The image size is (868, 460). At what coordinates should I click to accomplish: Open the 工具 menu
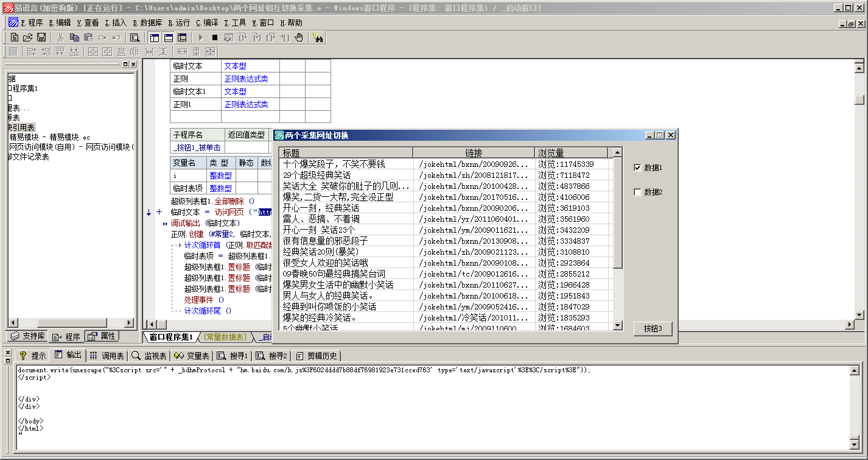(x=235, y=23)
